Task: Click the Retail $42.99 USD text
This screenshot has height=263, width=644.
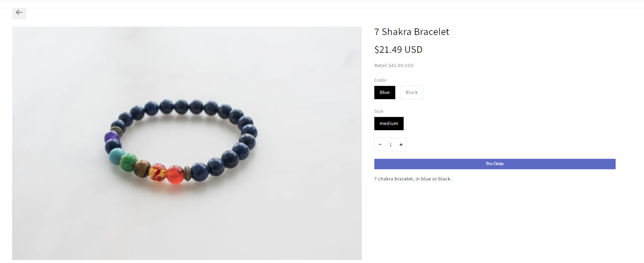Action: [394, 66]
